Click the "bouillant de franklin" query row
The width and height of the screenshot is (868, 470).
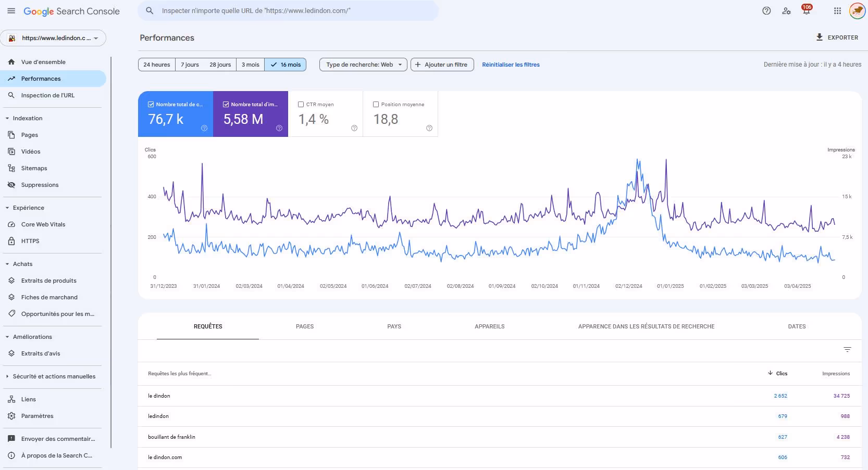point(499,437)
